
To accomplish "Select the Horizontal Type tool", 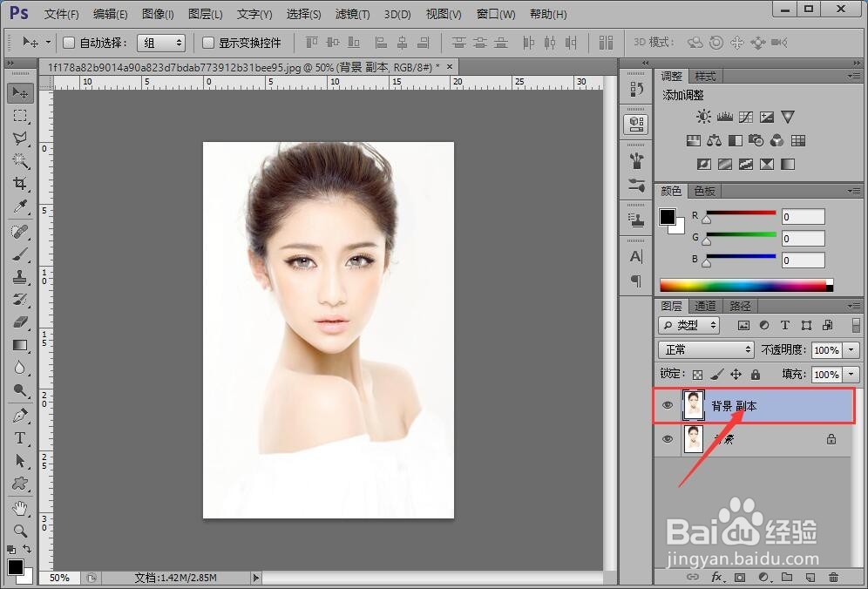I will (20, 438).
